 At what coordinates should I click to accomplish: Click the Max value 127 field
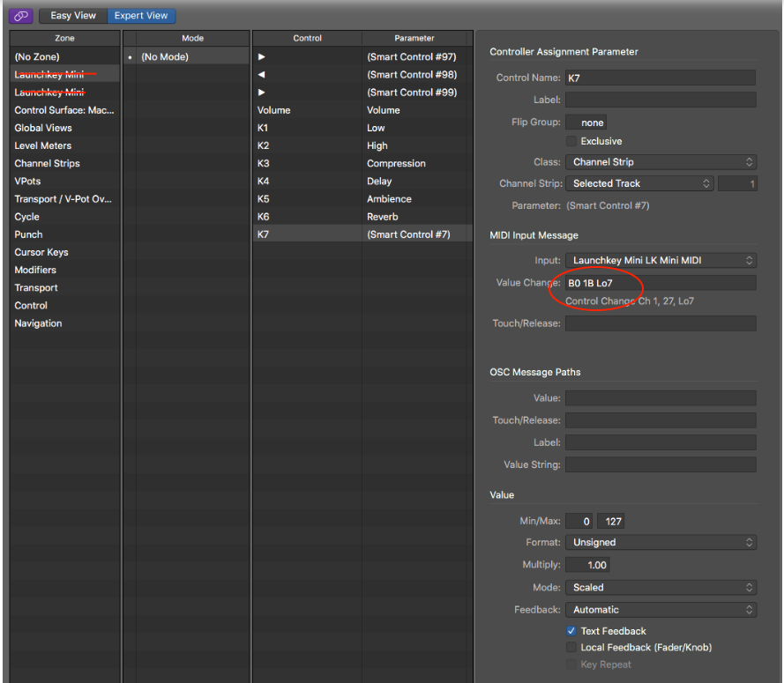coord(610,521)
